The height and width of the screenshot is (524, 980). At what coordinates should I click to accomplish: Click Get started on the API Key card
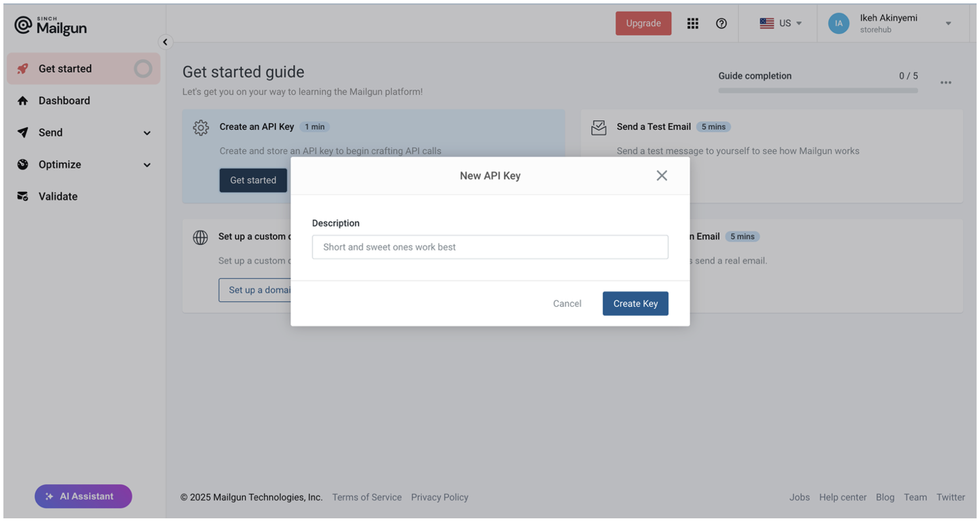(253, 180)
